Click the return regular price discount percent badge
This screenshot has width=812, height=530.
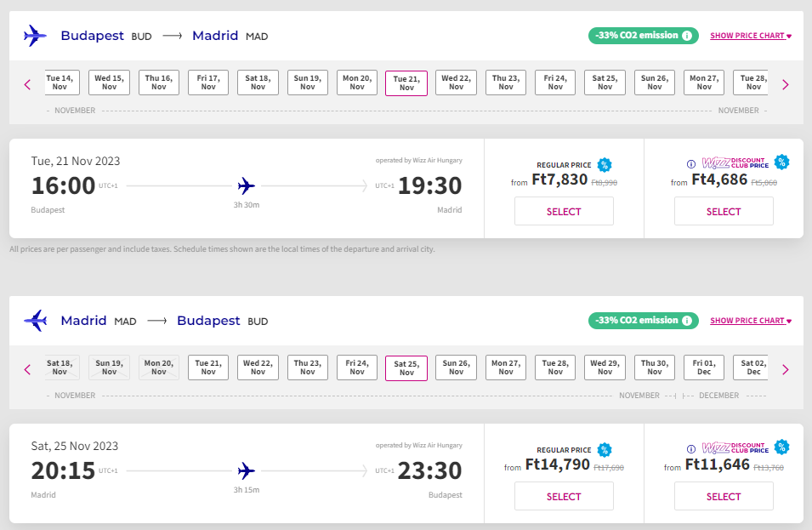click(605, 450)
